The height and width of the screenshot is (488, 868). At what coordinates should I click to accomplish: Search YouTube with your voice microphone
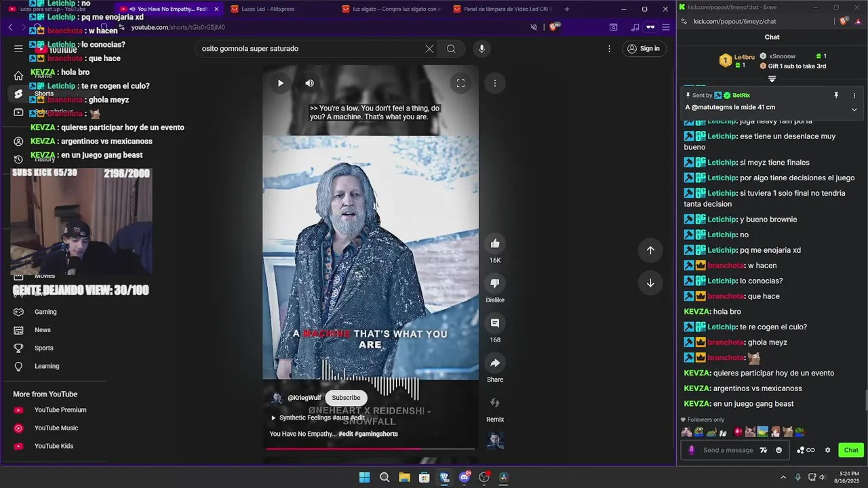pos(482,49)
